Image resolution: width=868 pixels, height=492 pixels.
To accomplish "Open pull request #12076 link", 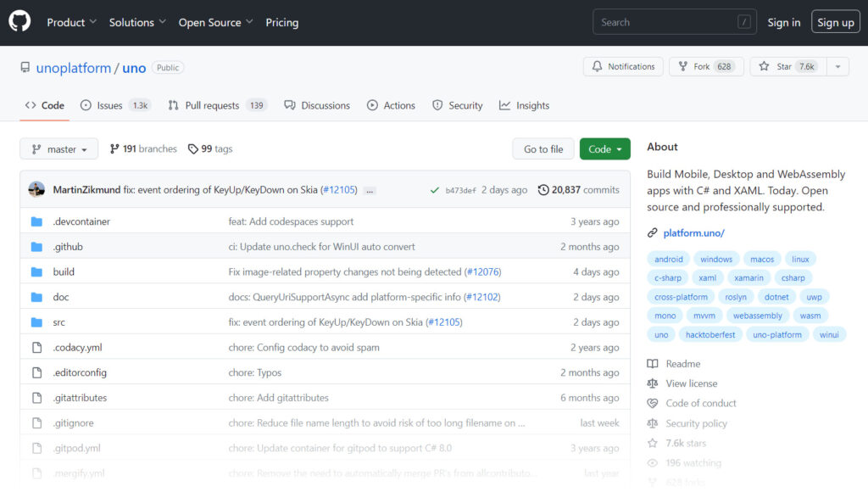I will pyautogui.click(x=484, y=272).
